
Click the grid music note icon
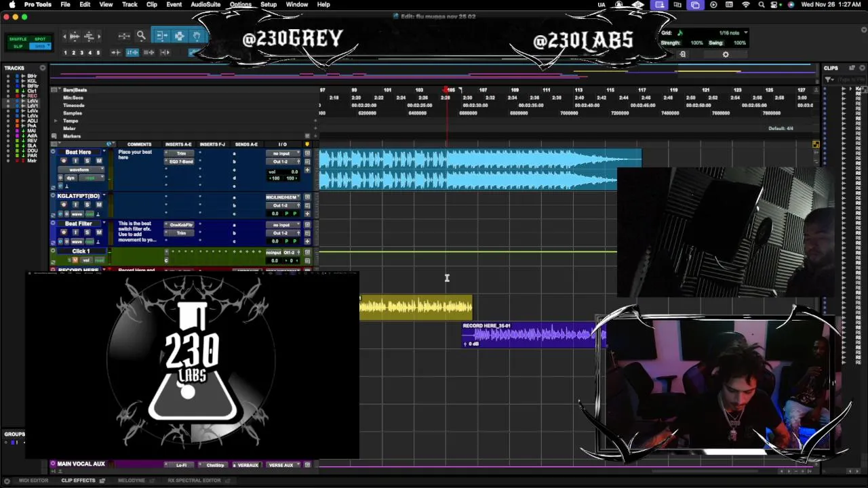coord(680,33)
